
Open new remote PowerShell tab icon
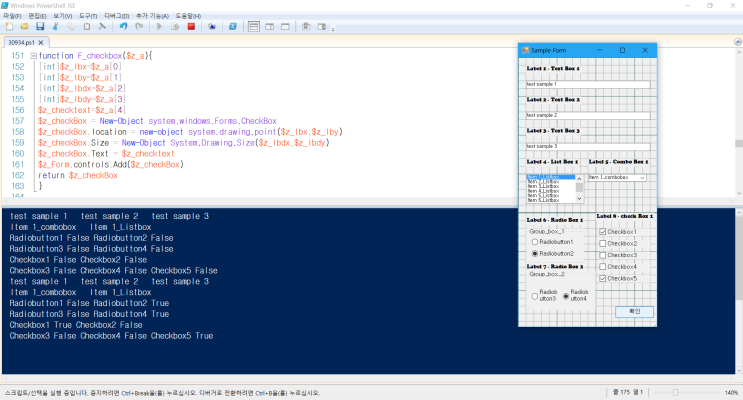click(212, 27)
